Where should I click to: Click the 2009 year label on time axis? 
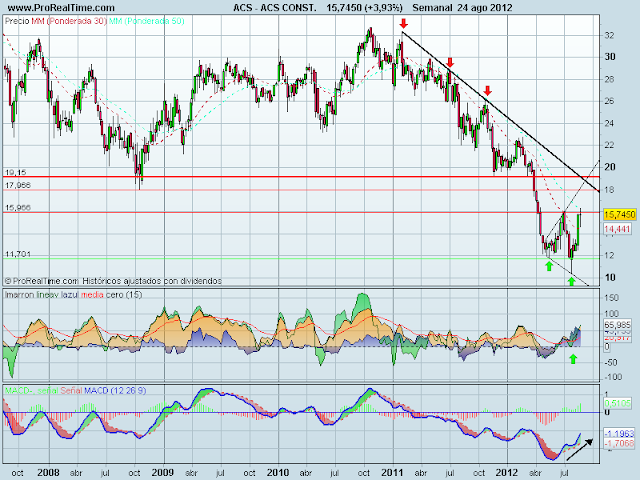tap(162, 473)
